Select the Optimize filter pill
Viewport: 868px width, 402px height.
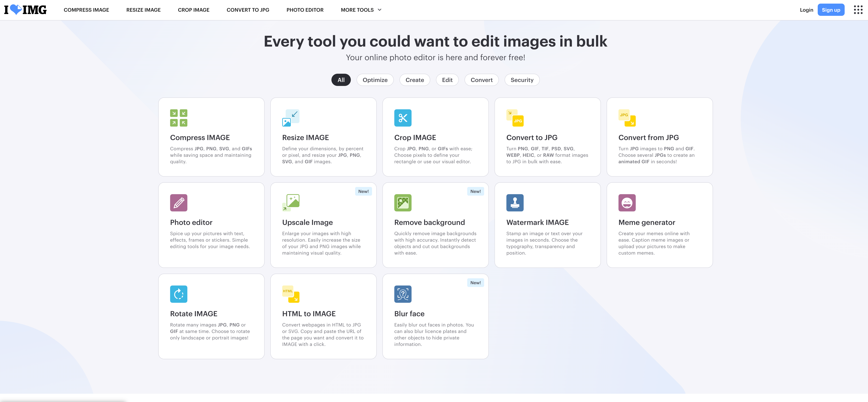(x=375, y=80)
